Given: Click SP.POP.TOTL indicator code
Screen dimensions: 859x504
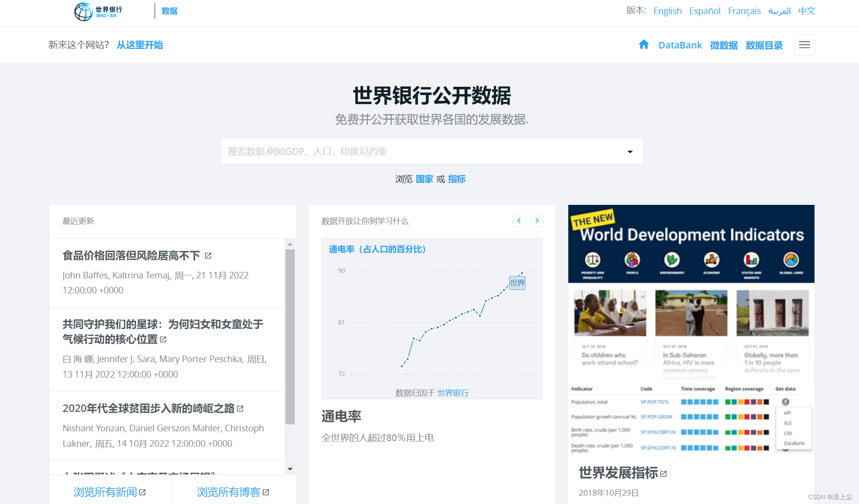Looking at the screenshot, I should coord(655,402).
